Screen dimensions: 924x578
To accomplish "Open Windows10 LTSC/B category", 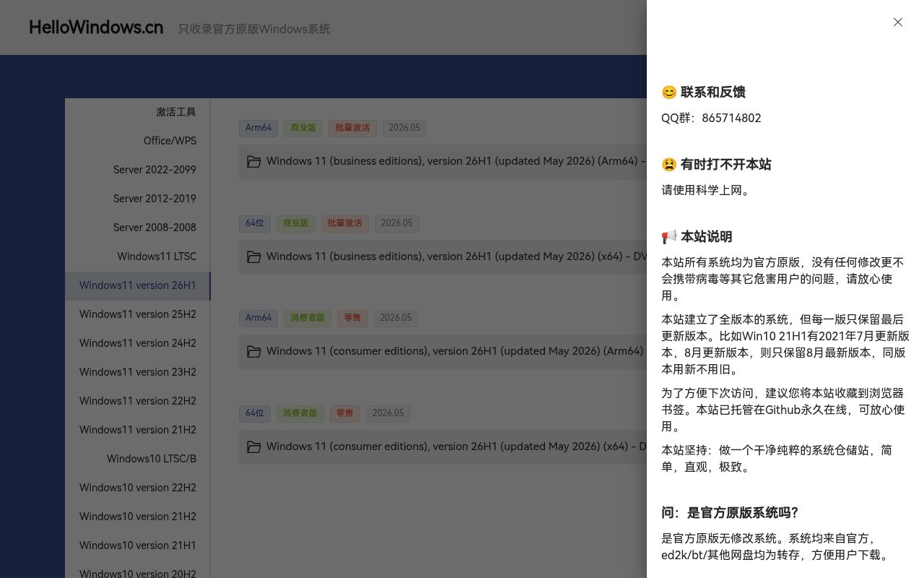I will click(138, 459).
